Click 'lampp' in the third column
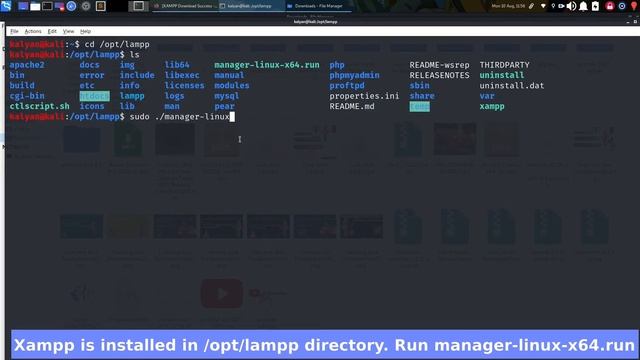The image size is (640, 360). (x=132, y=96)
